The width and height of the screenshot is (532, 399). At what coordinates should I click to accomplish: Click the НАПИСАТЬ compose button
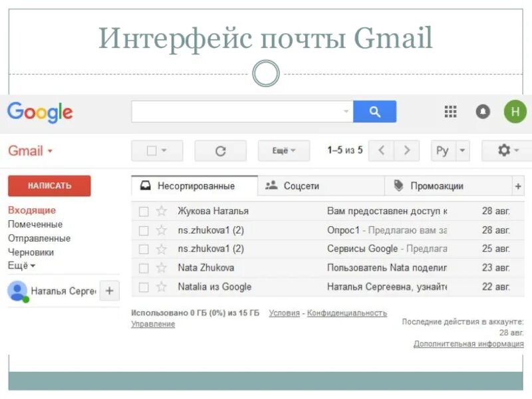tap(49, 186)
